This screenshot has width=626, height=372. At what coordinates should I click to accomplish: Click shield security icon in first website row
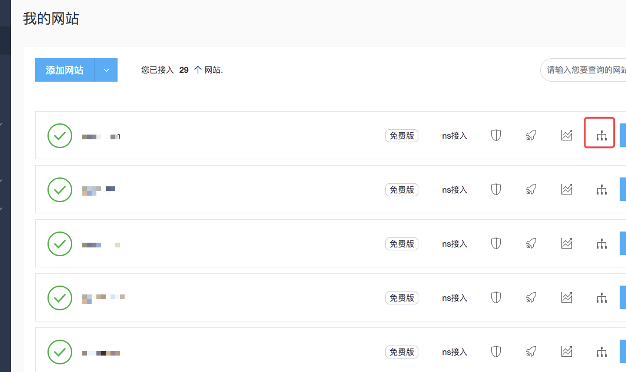click(495, 135)
